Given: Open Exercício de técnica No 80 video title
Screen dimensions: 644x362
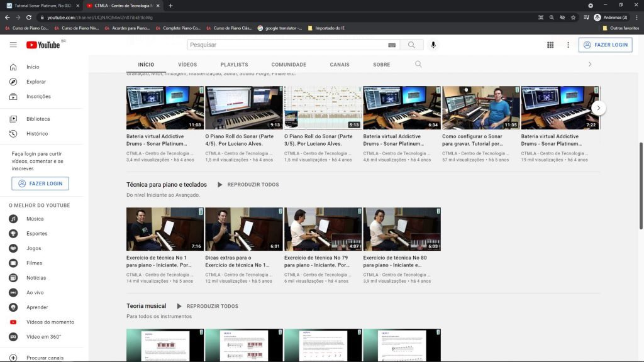Looking at the screenshot, I should pyautogui.click(x=395, y=261).
